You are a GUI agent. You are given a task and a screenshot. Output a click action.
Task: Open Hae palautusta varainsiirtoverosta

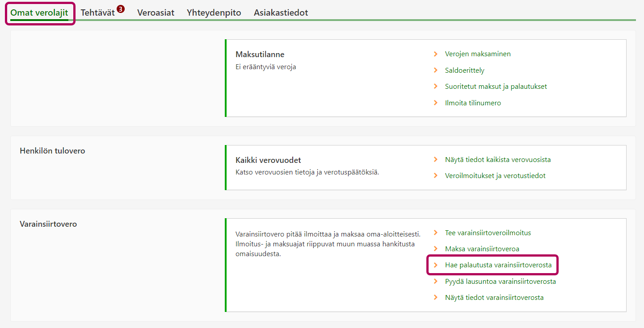coord(498,265)
